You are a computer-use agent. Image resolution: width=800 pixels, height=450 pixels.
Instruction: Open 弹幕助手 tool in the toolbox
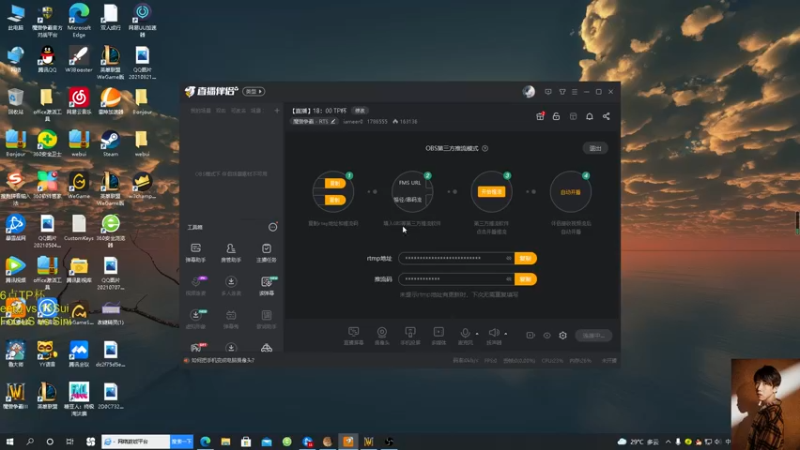[x=195, y=253]
